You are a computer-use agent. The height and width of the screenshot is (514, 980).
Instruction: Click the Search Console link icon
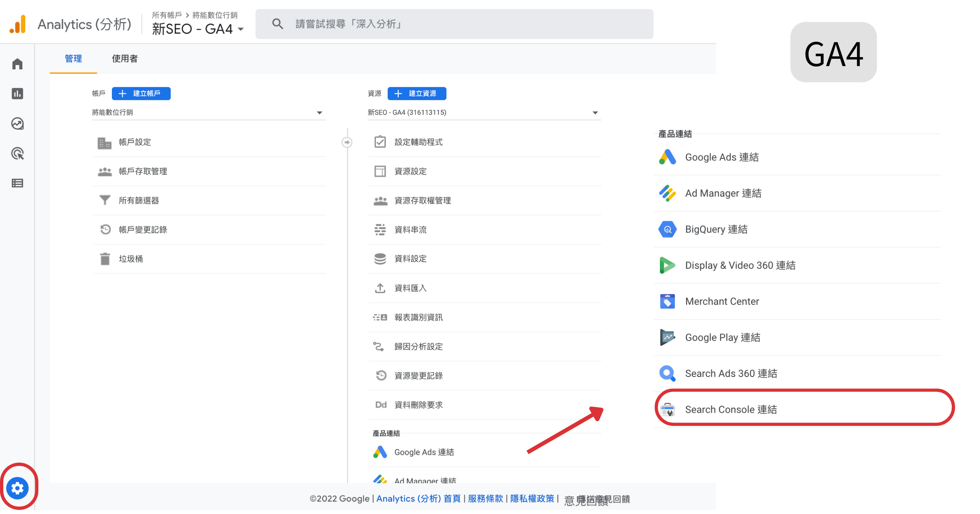(x=667, y=410)
